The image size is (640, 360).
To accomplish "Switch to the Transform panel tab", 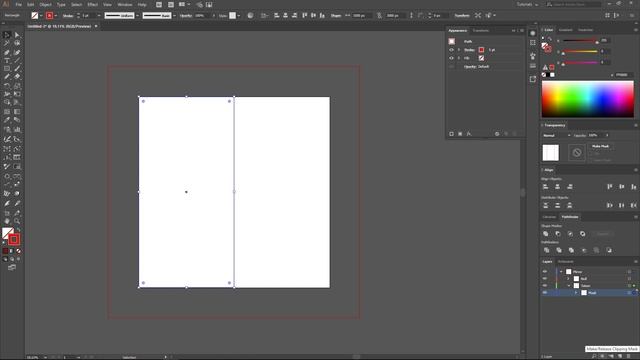I will point(481,31).
